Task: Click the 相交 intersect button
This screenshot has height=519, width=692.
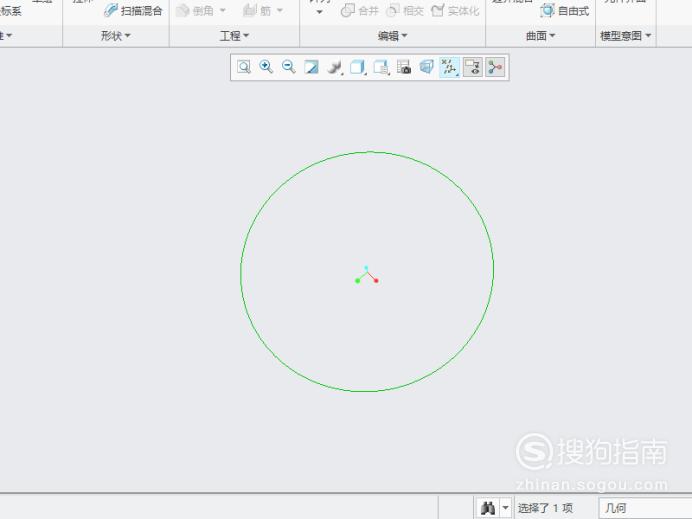Action: [x=405, y=11]
